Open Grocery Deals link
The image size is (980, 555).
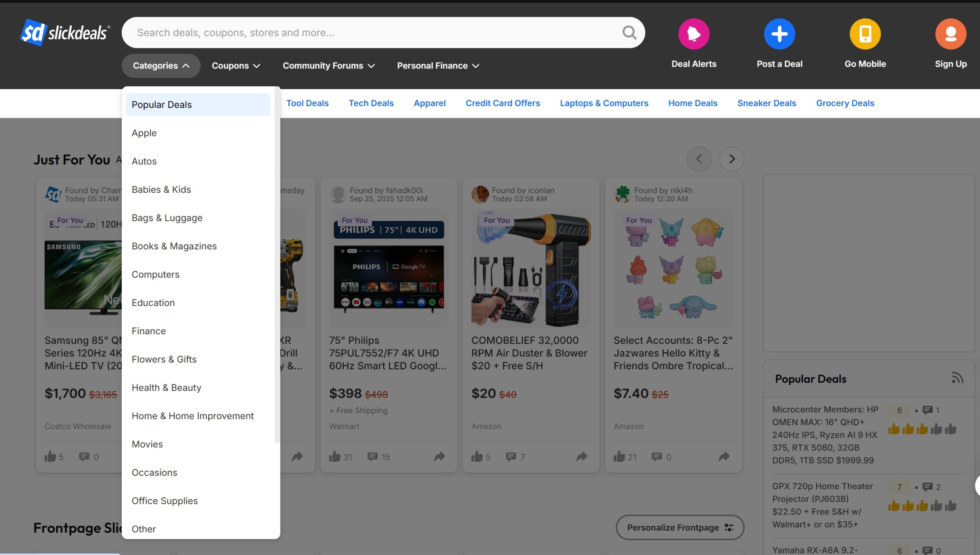tap(845, 103)
